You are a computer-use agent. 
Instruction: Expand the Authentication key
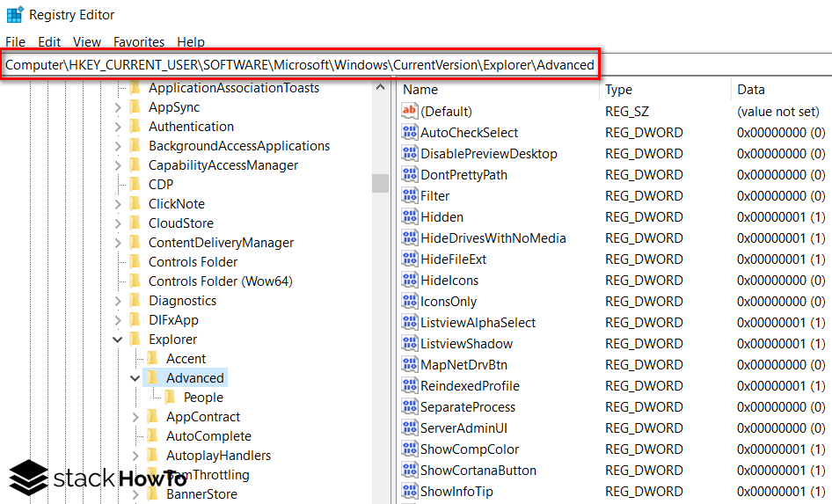click(x=118, y=127)
